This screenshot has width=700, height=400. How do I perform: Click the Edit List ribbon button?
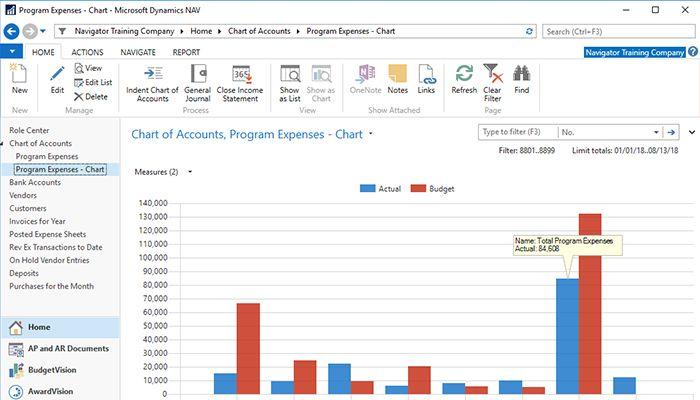(93, 82)
